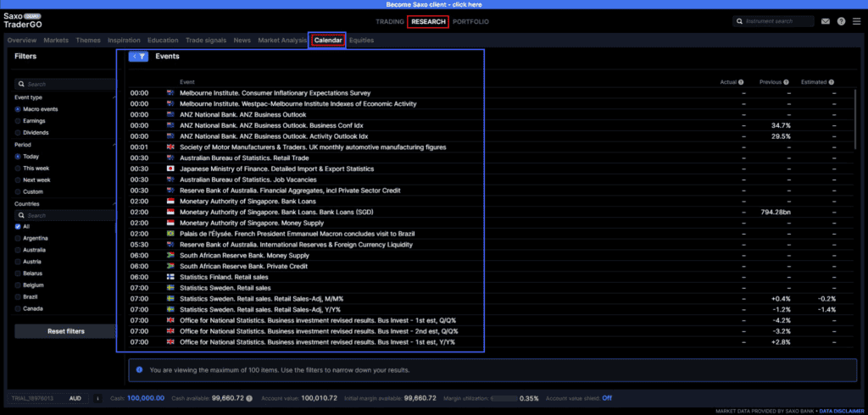Open the Education tab
Image resolution: width=868 pixels, height=415 pixels.
coord(163,41)
